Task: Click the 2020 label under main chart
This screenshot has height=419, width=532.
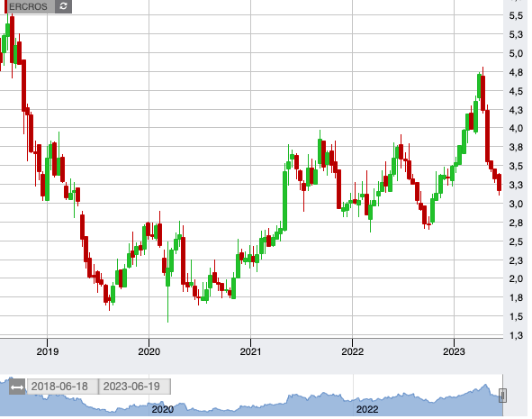Action: pyautogui.click(x=149, y=351)
